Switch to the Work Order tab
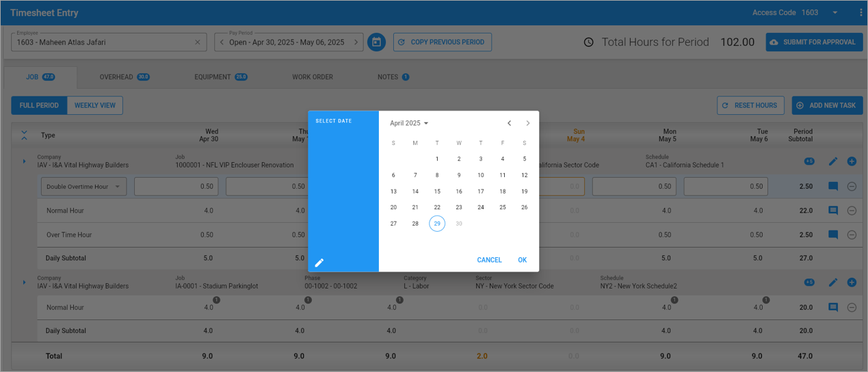The image size is (868, 372). click(313, 77)
